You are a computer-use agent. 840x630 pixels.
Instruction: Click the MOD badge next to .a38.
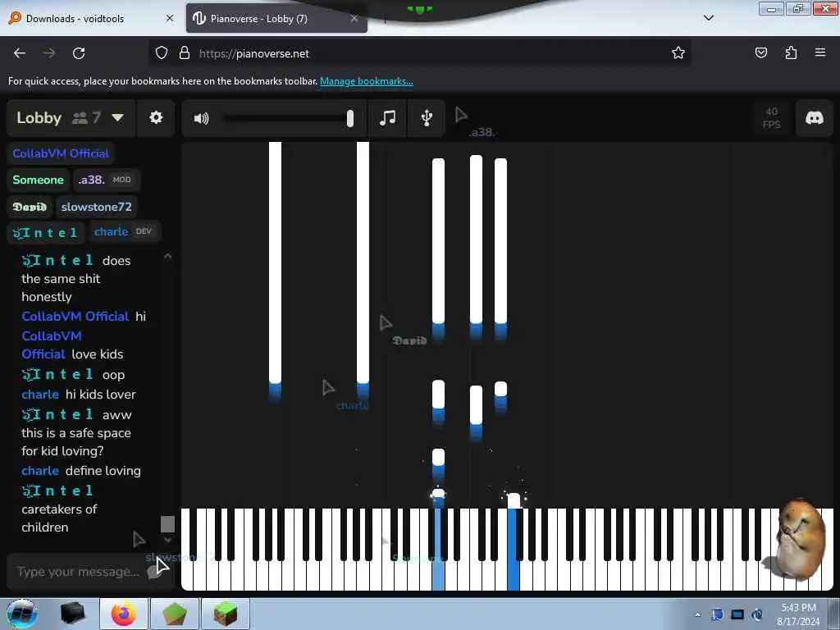coord(121,180)
